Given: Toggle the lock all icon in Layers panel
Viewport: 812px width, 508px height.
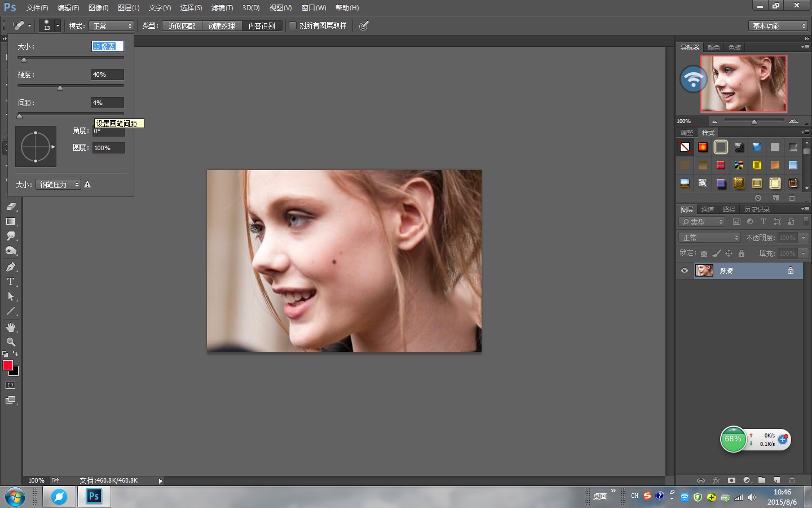Looking at the screenshot, I should coord(742,253).
